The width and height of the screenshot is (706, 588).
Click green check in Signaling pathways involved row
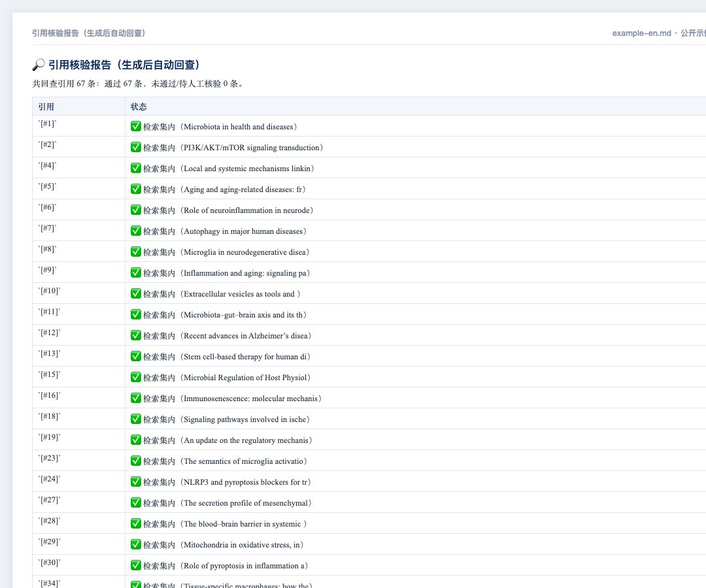click(x=136, y=419)
